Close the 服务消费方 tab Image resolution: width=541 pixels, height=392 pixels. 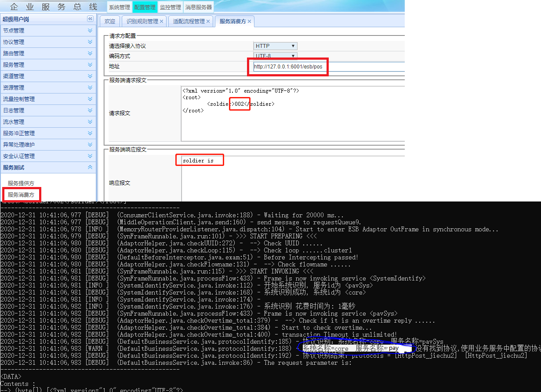pos(249,22)
